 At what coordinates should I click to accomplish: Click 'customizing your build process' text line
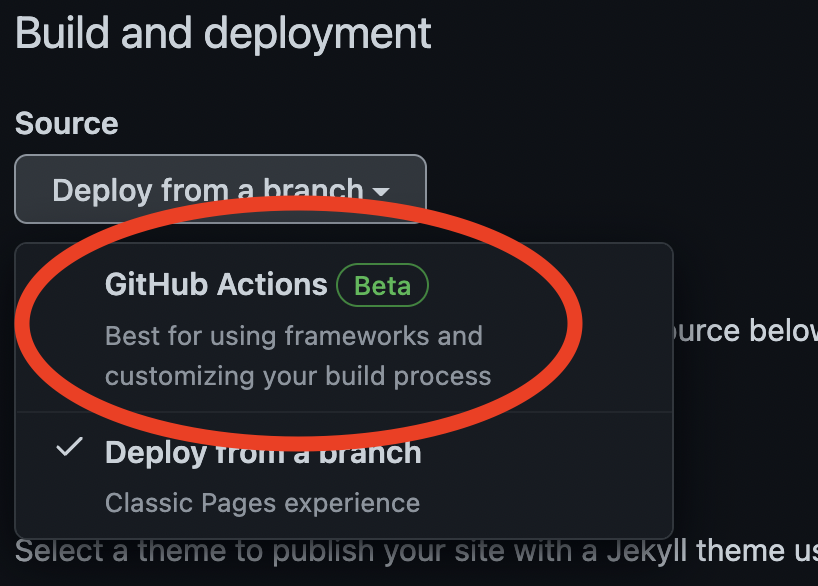pyautogui.click(x=298, y=376)
